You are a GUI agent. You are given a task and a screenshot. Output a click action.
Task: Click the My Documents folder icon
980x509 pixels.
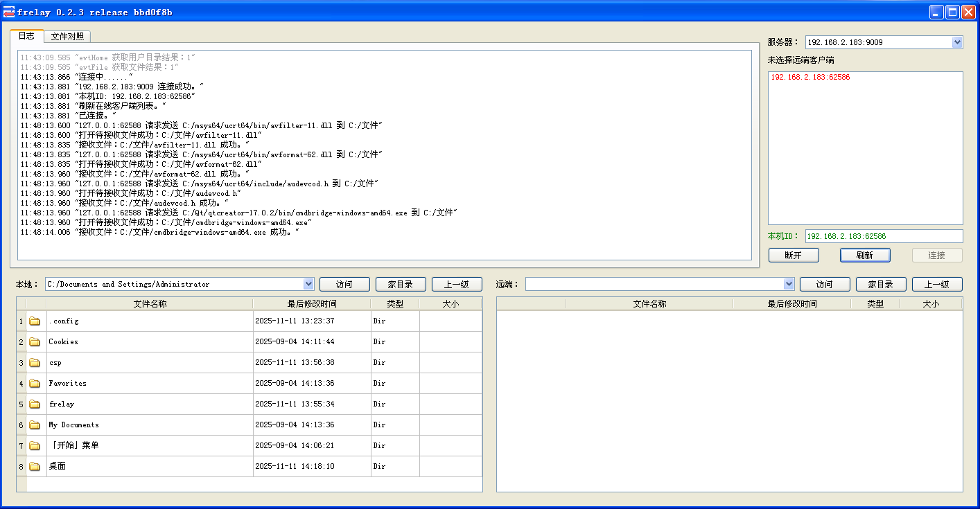35,425
